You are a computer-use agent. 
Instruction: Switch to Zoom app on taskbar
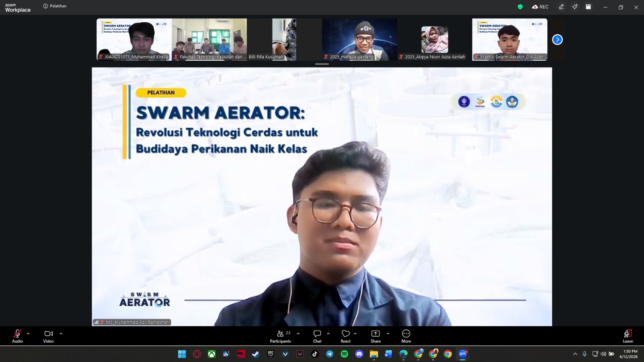pos(462,354)
